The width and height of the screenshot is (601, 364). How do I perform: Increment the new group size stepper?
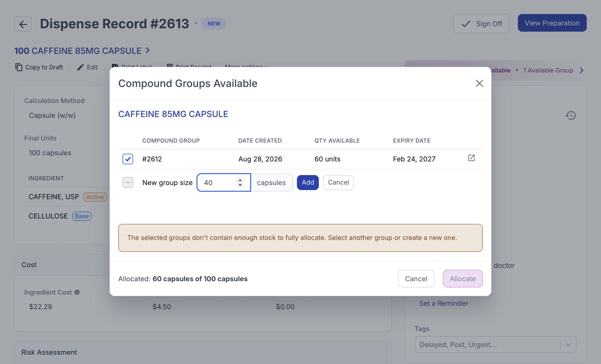[x=240, y=180]
